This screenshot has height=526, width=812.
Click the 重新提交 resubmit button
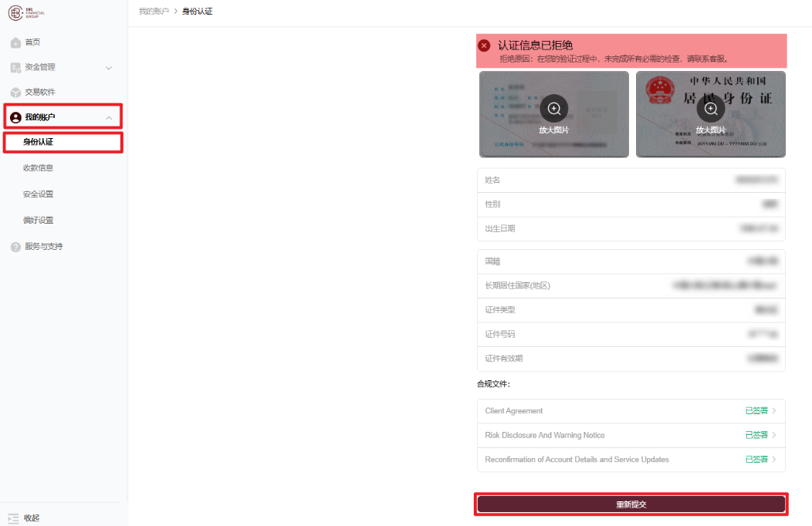pyautogui.click(x=631, y=504)
